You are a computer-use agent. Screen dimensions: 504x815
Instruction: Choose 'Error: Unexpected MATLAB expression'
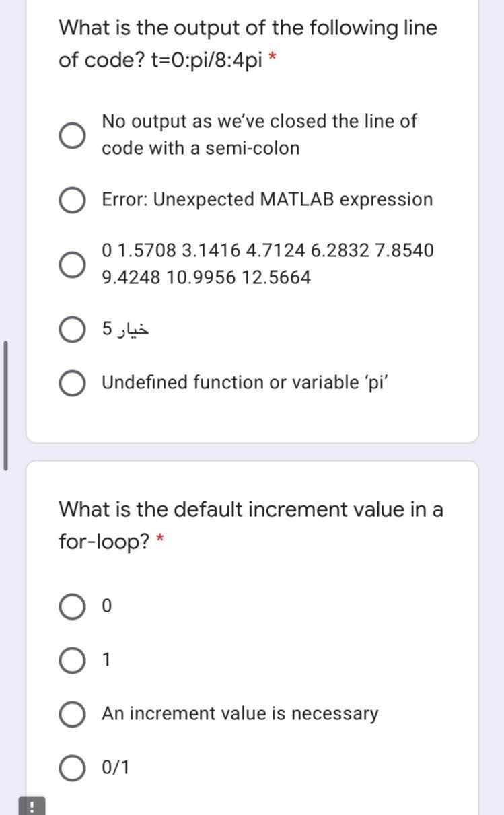pyautogui.click(x=72, y=199)
